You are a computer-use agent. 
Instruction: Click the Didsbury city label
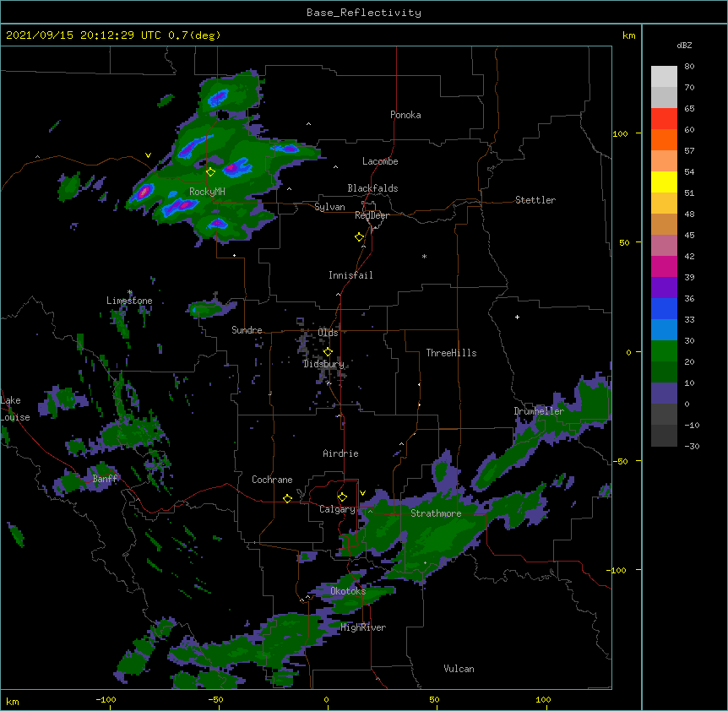tap(323, 364)
